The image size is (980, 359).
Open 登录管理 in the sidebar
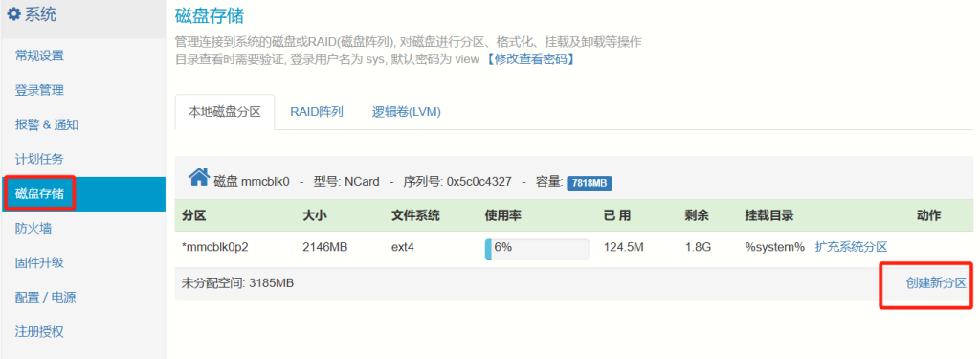39,90
